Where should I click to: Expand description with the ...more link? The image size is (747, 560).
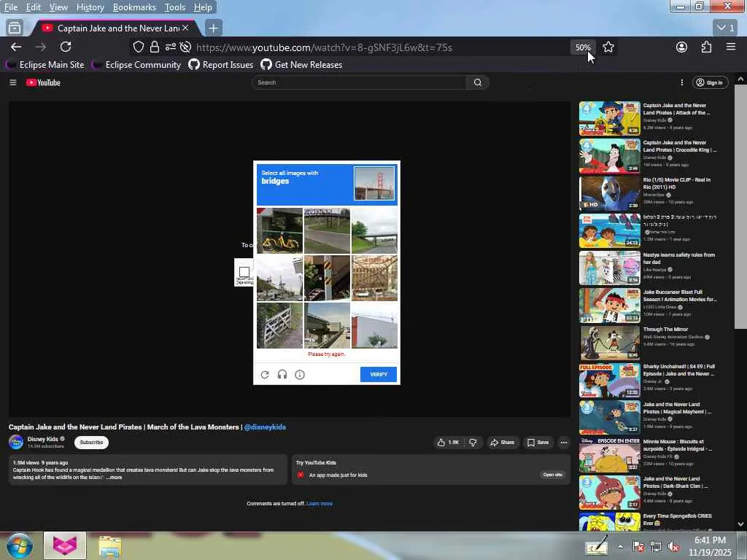[x=115, y=477]
